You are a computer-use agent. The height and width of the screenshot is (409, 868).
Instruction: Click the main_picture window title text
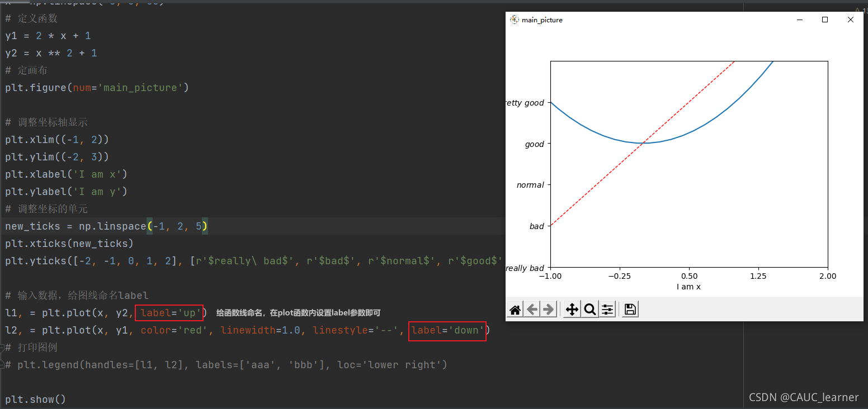coord(542,20)
